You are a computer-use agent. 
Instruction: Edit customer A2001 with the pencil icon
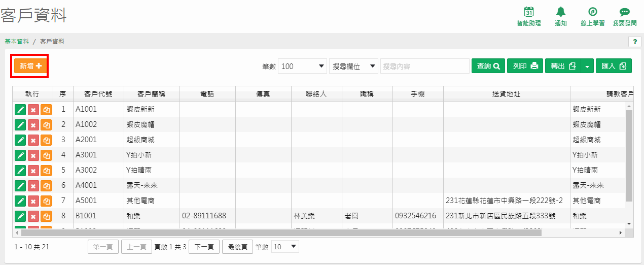[20, 140]
